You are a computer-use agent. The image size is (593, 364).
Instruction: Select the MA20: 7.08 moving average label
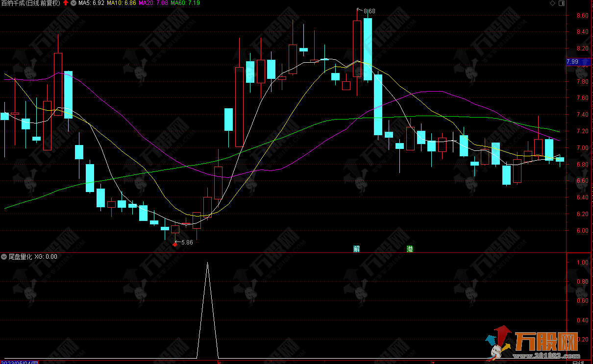coord(153,3)
